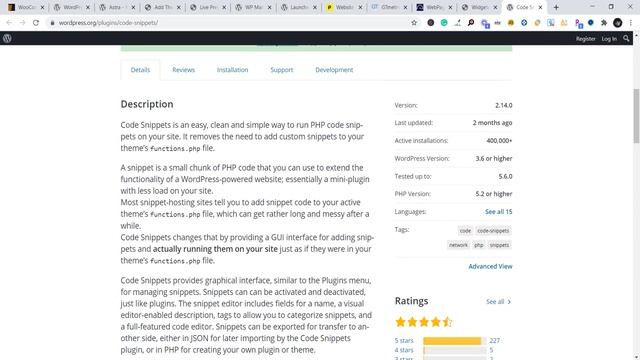Open the Advanced View link

[x=490, y=267]
